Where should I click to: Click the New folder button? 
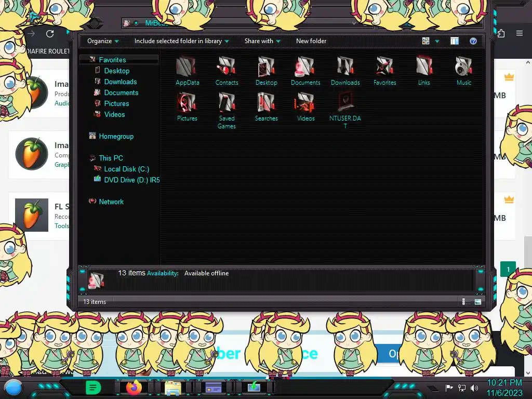(311, 41)
